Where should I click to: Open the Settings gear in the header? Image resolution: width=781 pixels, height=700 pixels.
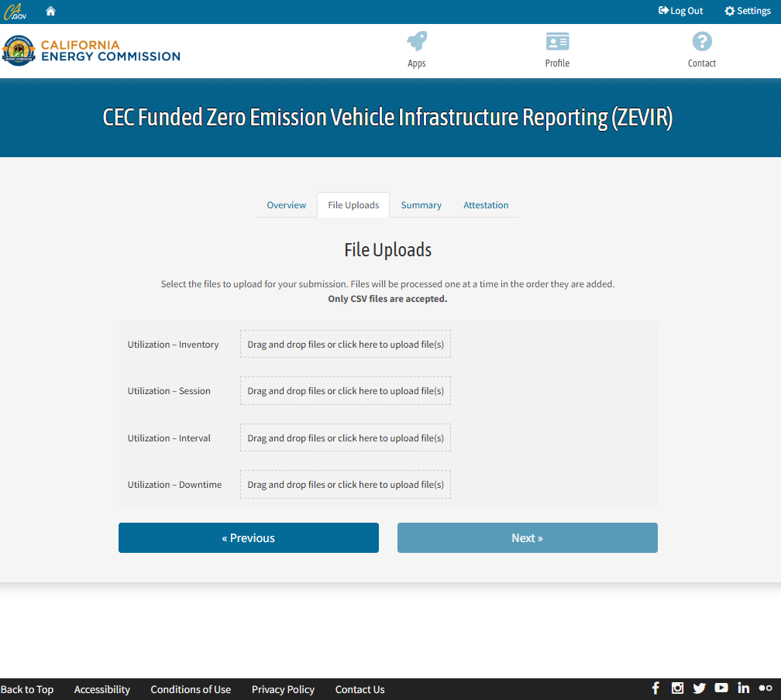coord(747,10)
